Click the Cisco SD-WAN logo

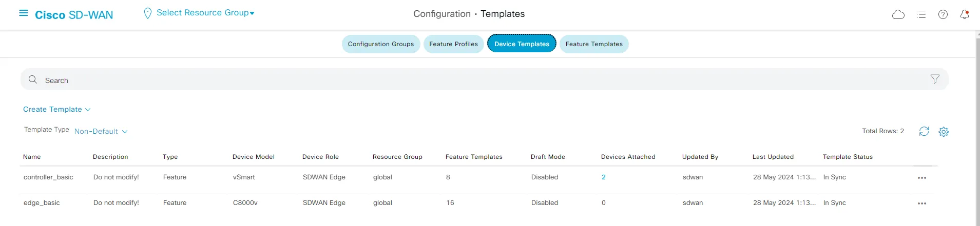point(74,15)
